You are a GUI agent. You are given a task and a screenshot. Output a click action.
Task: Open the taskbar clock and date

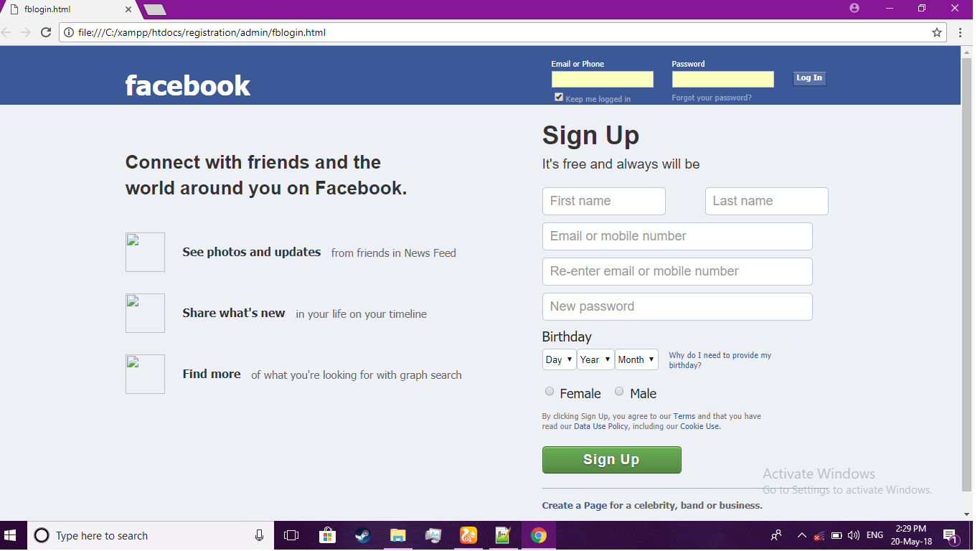pyautogui.click(x=911, y=535)
